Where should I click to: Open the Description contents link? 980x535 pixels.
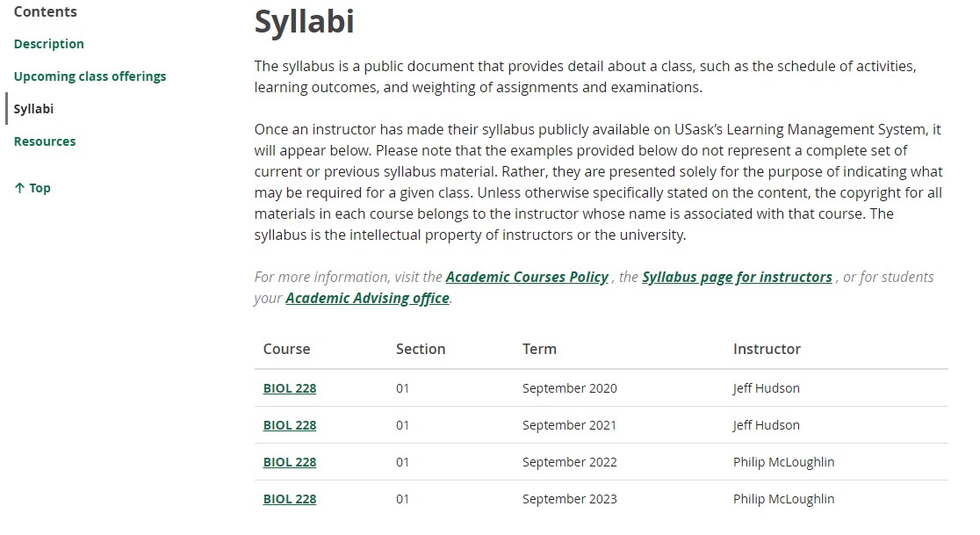pyautogui.click(x=49, y=44)
